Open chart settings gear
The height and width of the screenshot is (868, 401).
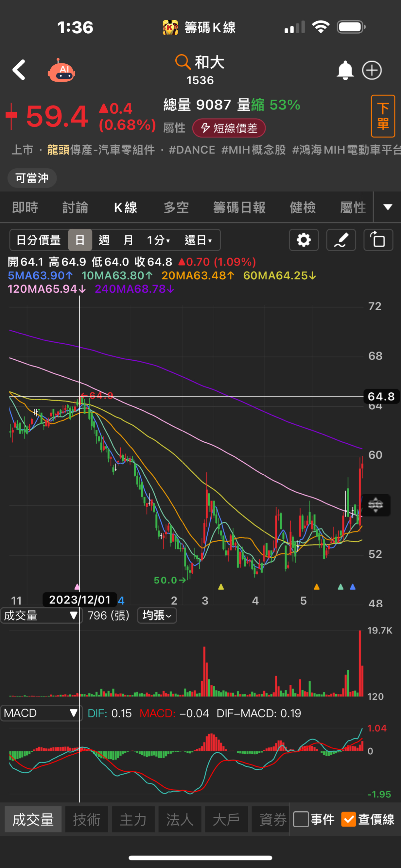(304, 240)
